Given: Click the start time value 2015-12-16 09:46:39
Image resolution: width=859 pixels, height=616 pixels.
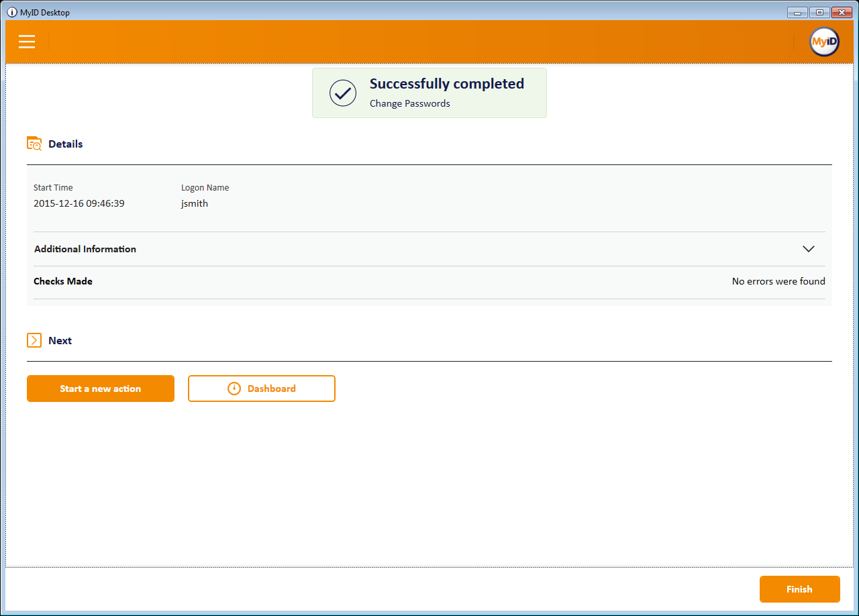Looking at the screenshot, I should coord(79,203).
